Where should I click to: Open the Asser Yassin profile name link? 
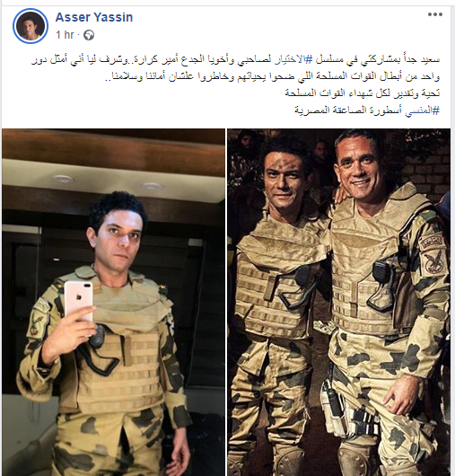(94, 17)
